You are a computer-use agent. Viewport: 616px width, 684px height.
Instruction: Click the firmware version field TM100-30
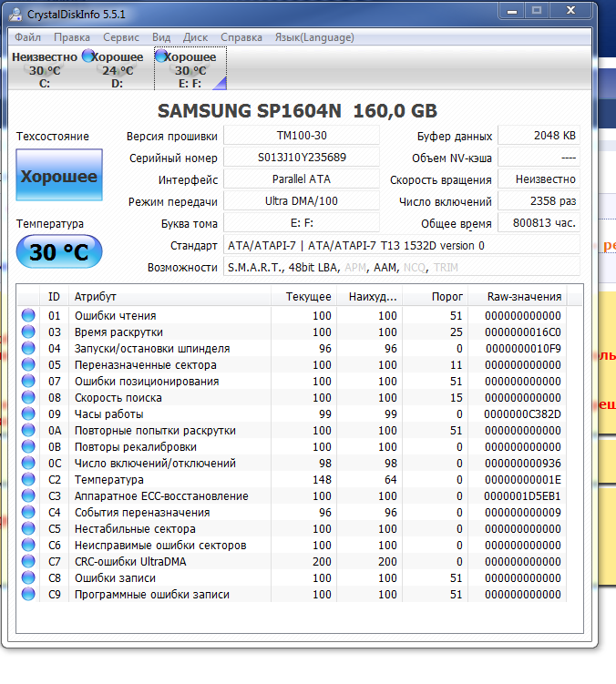(x=301, y=136)
